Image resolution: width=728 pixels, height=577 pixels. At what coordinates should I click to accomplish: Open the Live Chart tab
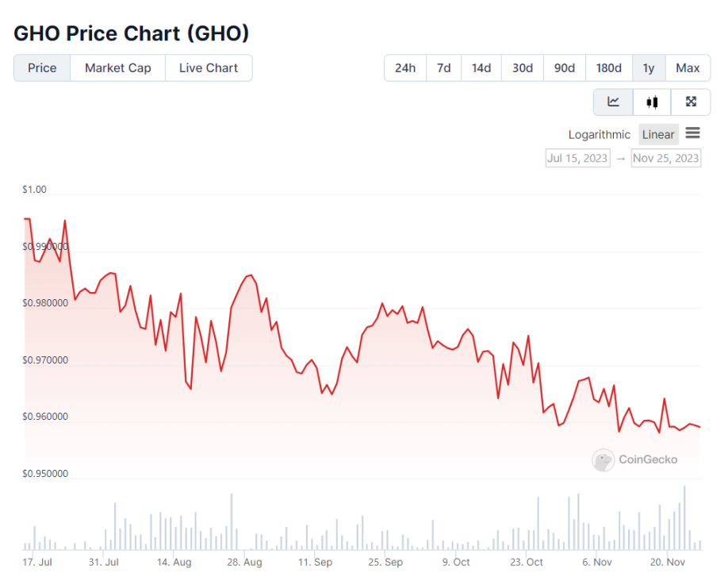[x=209, y=68]
